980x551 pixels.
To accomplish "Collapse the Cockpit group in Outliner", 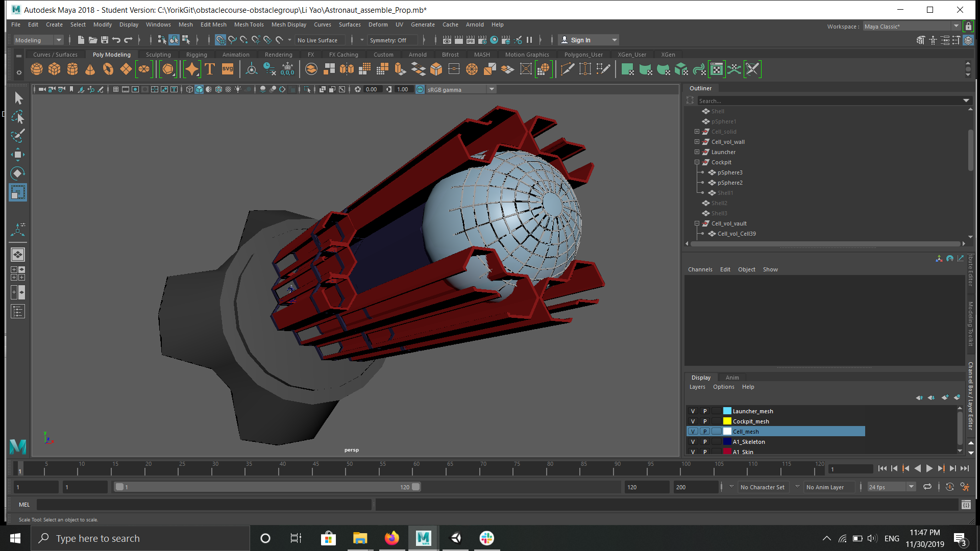I will point(697,162).
